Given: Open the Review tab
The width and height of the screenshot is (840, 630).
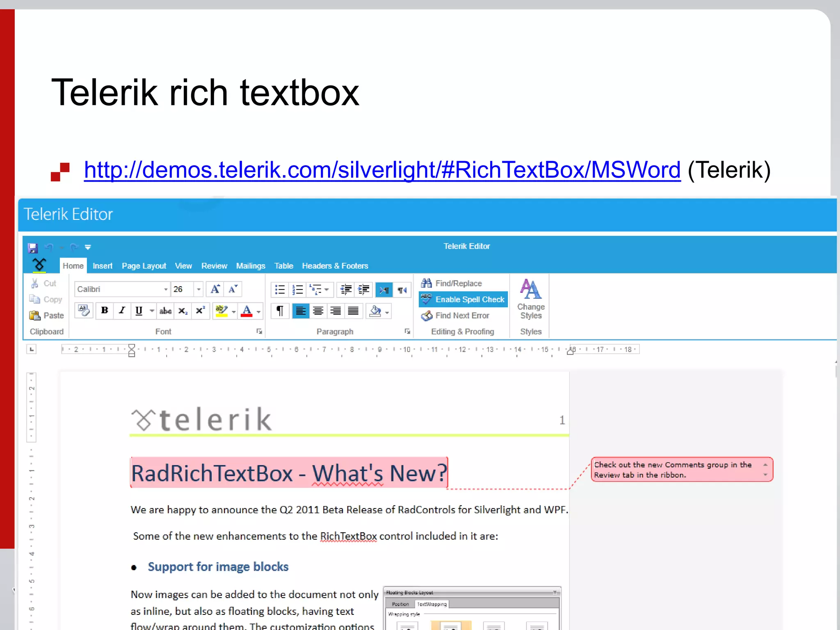Looking at the screenshot, I should point(214,266).
